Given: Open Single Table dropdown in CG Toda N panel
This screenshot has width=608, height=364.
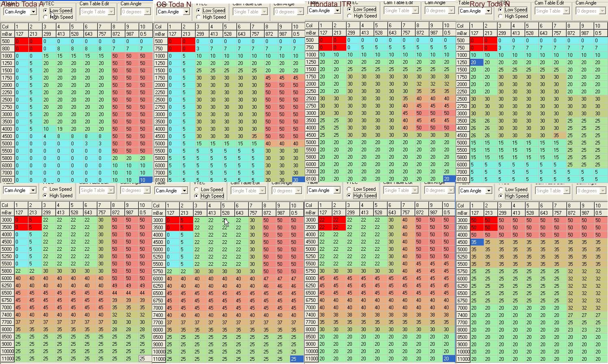Looking at the screenshot, I should click(x=250, y=12).
